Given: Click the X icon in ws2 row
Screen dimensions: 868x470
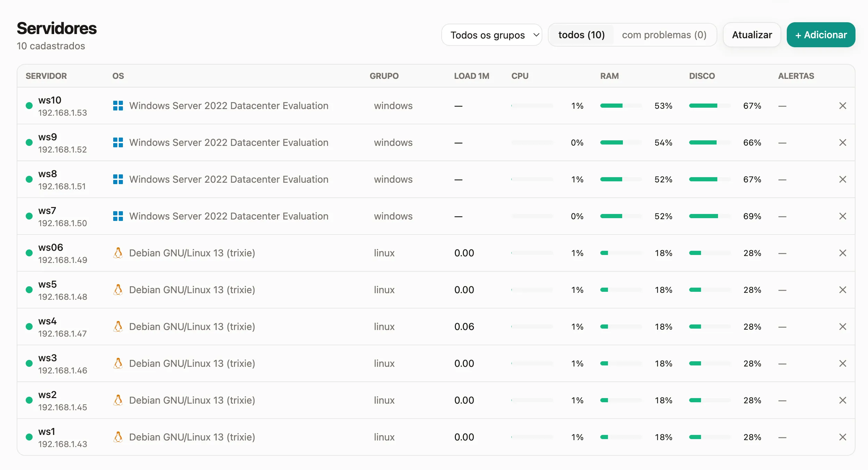Looking at the screenshot, I should point(843,400).
